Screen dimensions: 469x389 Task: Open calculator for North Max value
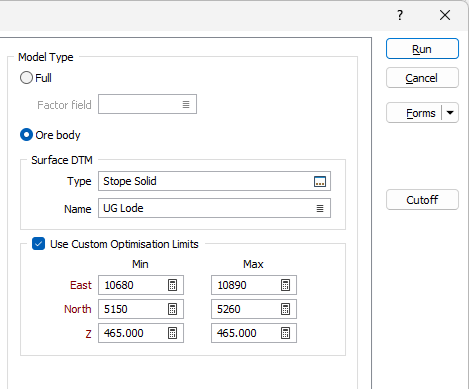[285, 309]
